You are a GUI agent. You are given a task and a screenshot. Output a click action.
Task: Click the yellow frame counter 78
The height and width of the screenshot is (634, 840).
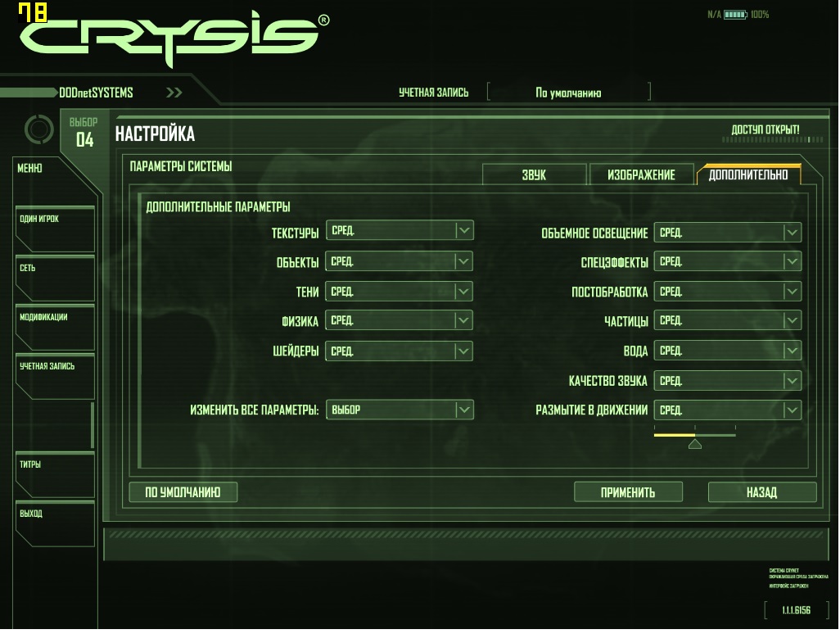tap(33, 12)
